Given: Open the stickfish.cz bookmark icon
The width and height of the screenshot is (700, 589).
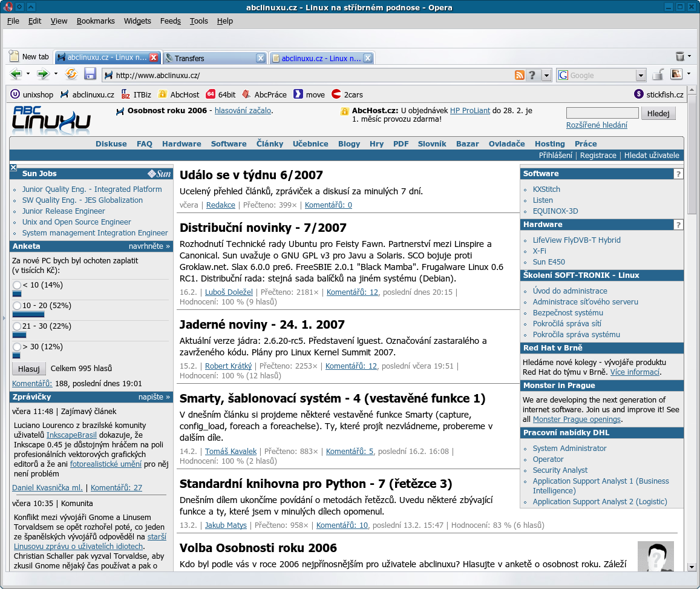Looking at the screenshot, I should (639, 94).
